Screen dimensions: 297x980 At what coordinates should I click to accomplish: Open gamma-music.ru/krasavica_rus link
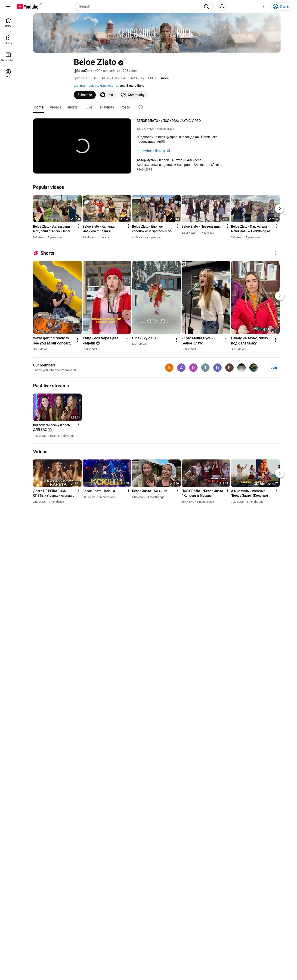coord(96,86)
